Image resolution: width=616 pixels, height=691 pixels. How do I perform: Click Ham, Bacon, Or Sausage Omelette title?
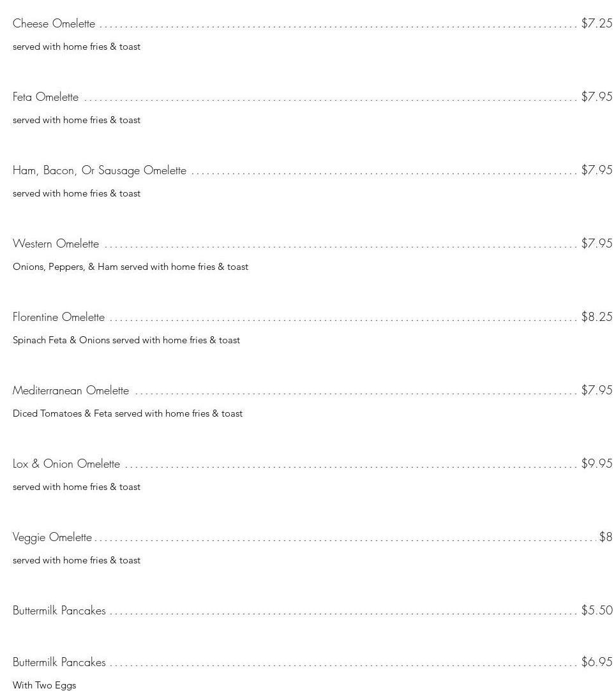(100, 170)
